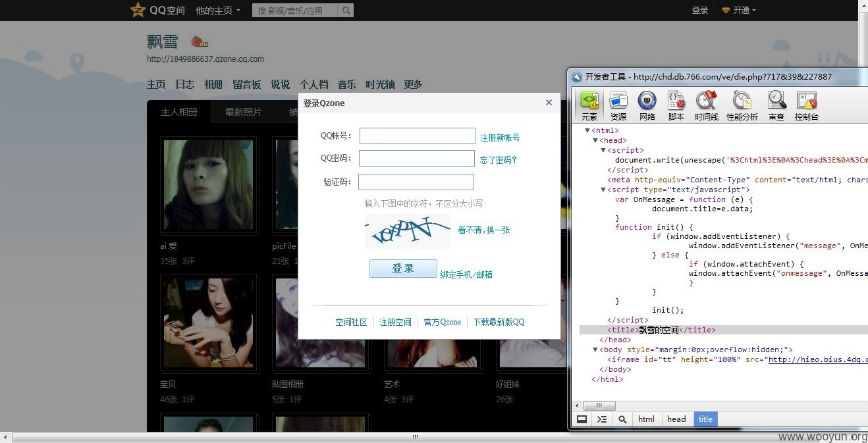The height and width of the screenshot is (443, 868).
Task: Click the QQ密码 input field
Action: tap(417, 159)
